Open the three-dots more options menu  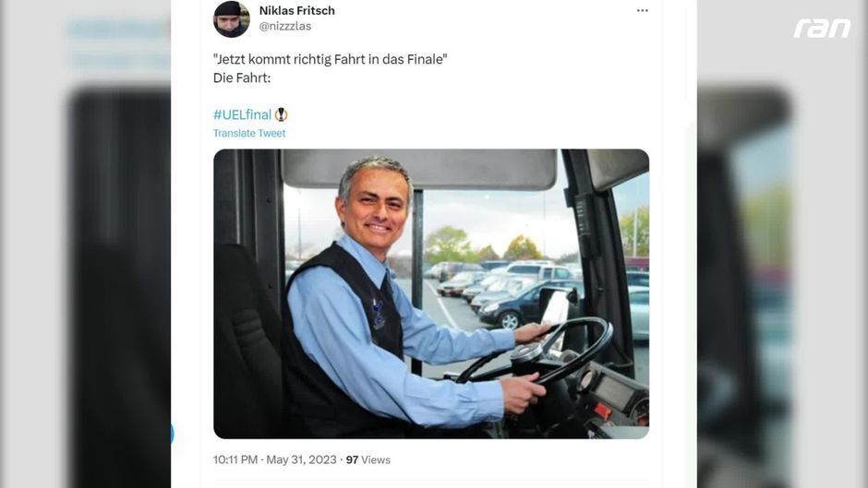click(642, 10)
